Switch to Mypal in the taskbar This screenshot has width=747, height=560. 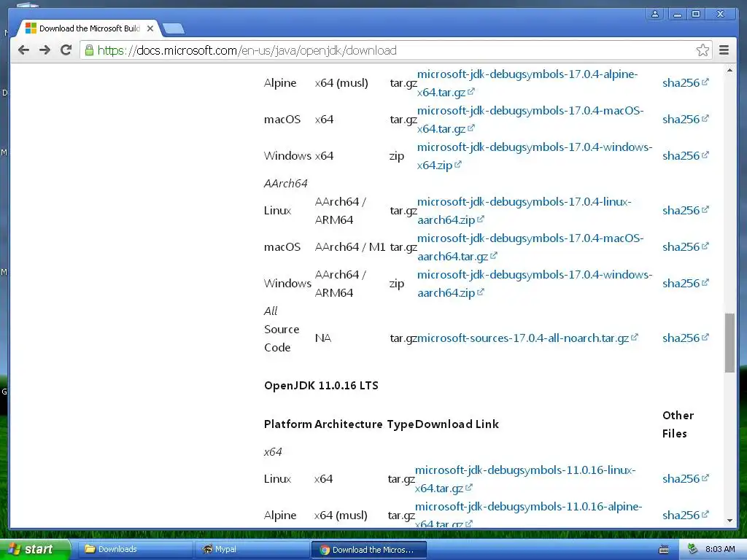point(252,550)
